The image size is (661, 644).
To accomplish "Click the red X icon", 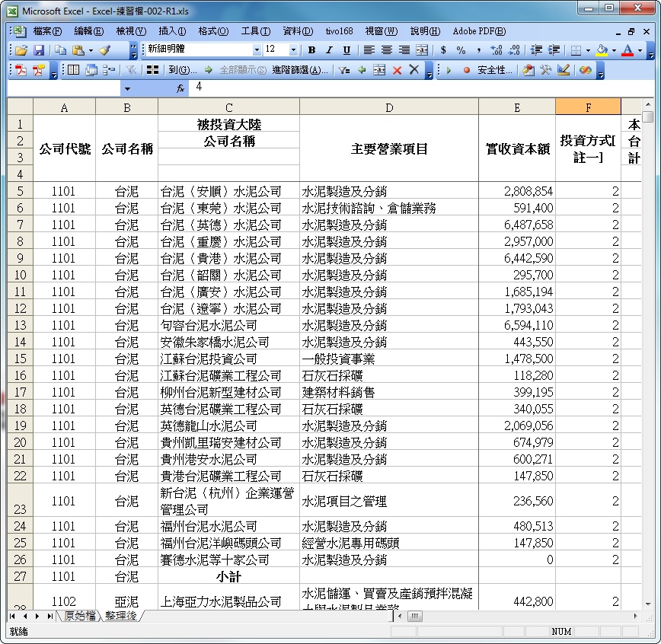I will (397, 70).
